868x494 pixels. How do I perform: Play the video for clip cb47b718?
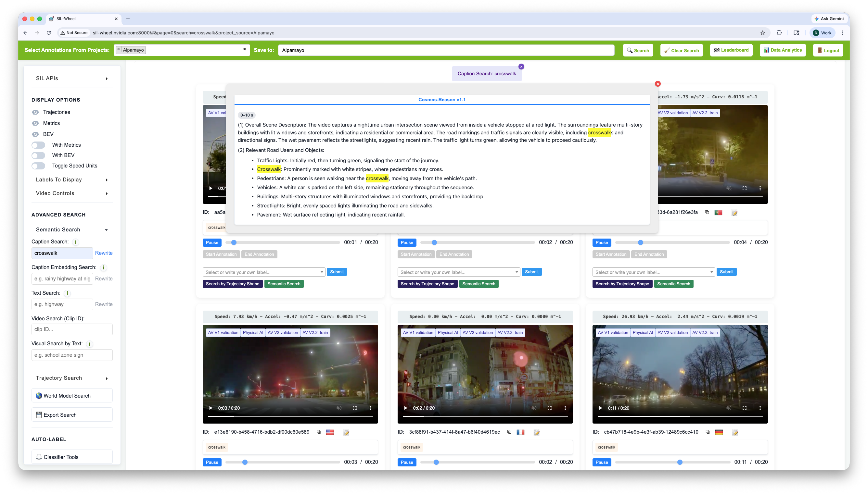[x=600, y=408]
